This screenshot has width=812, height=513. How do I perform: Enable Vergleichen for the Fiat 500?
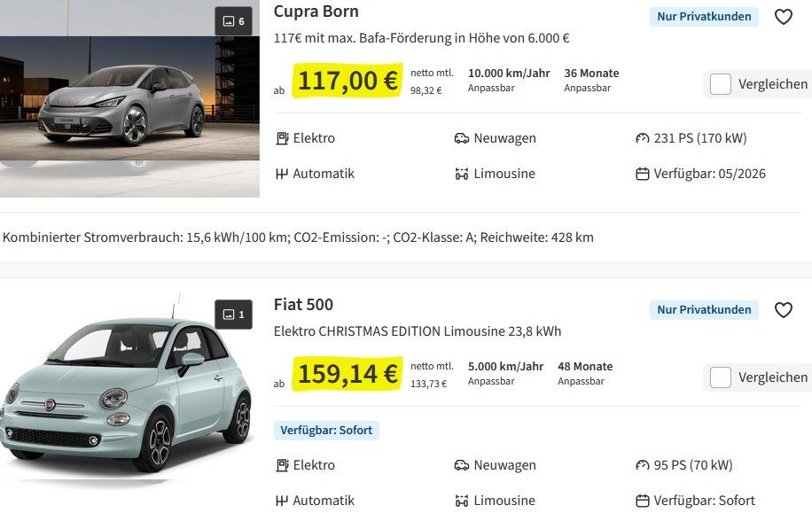[722, 377]
